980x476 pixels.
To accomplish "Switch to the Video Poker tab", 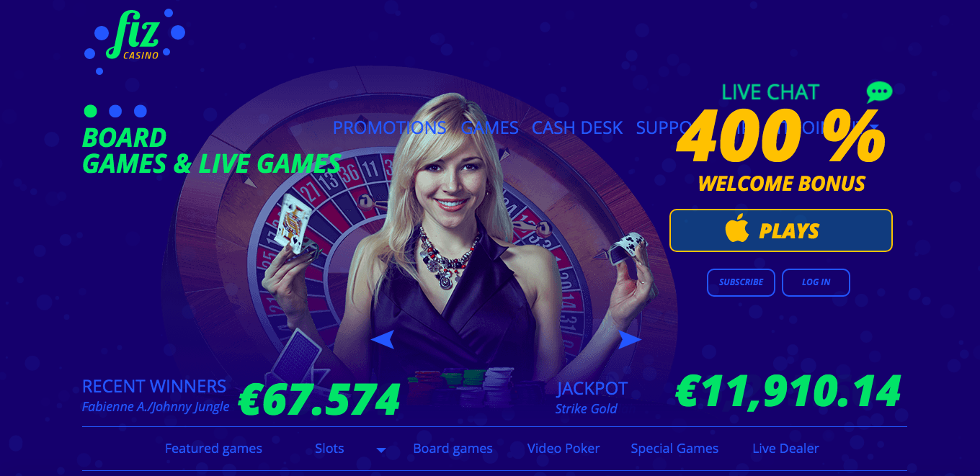I will (563, 449).
